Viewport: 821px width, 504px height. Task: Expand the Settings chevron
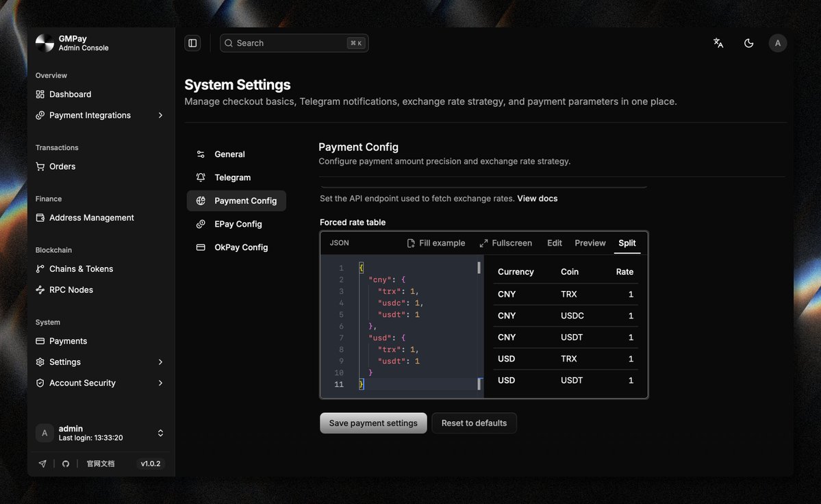(160, 362)
